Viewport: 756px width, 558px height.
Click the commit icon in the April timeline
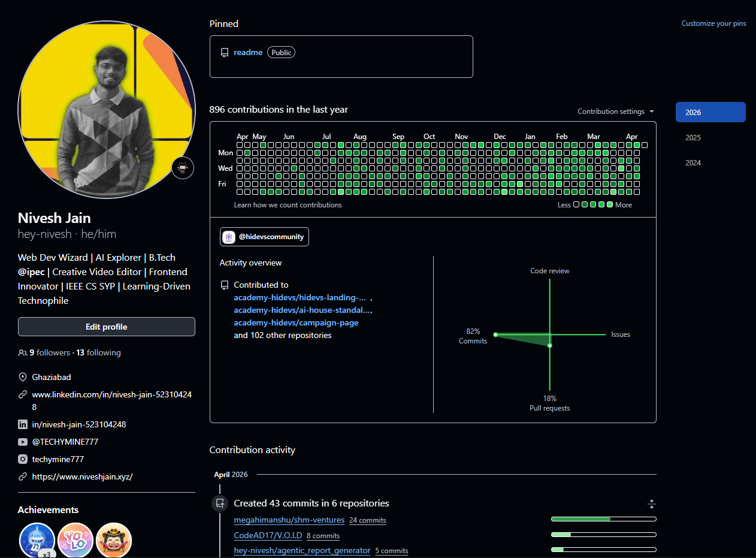220,503
